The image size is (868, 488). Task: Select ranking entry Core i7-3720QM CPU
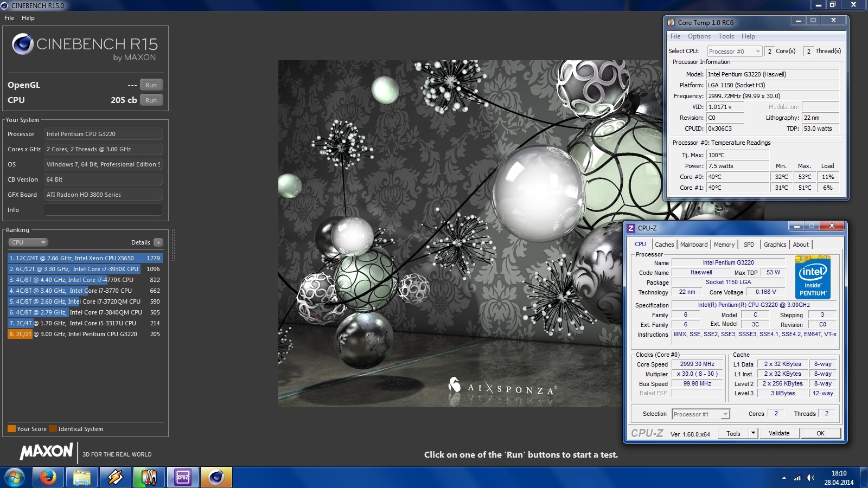click(x=85, y=301)
